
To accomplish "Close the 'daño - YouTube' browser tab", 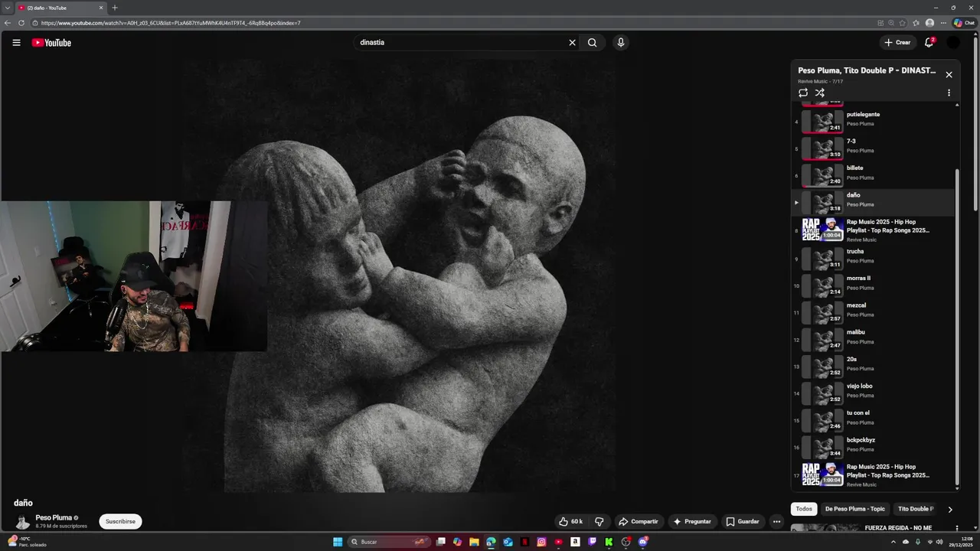I will (x=100, y=8).
